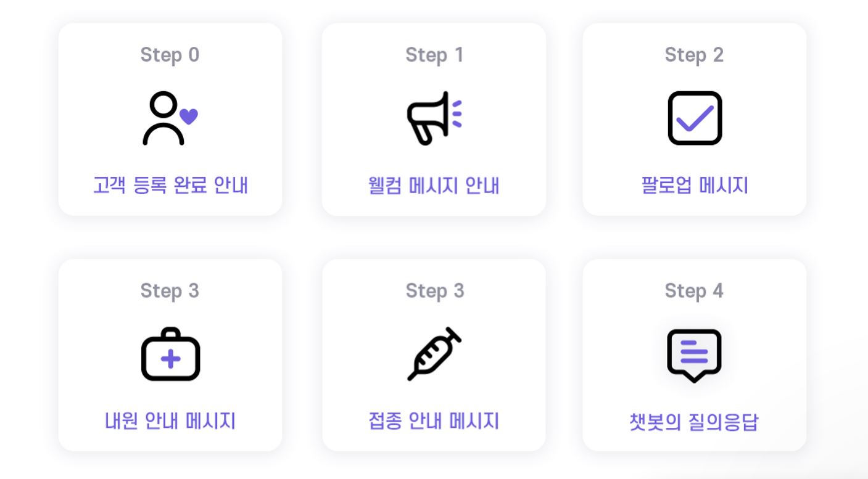Image resolution: width=868 pixels, height=479 pixels.
Task: Select the 접종 안내 메시지 link
Action: tap(434, 421)
